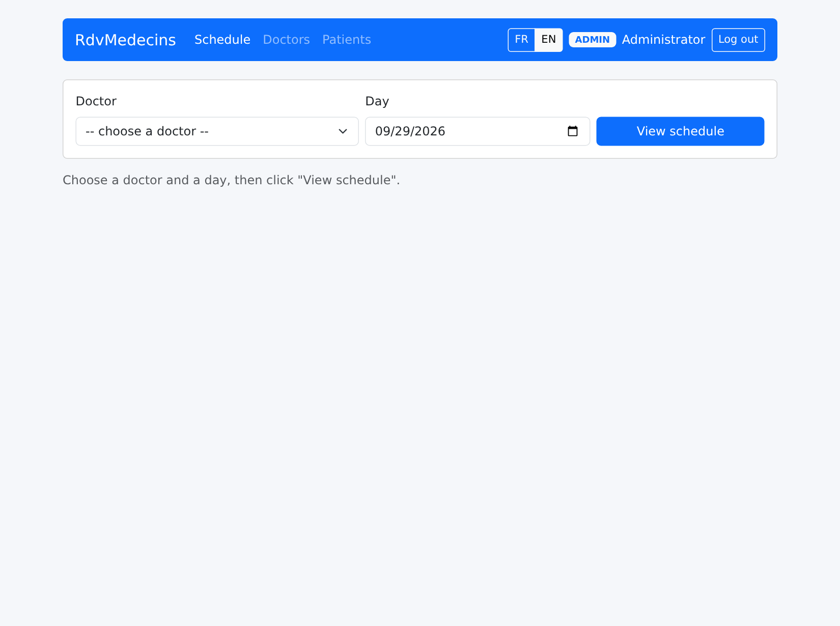Click the View schedule button
The width and height of the screenshot is (840, 626).
pos(680,131)
